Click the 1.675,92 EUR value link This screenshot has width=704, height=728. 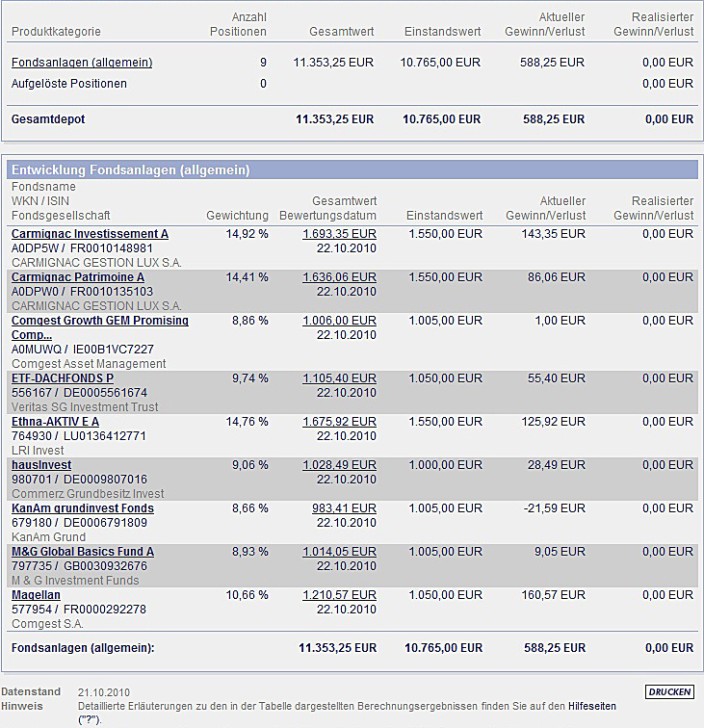tap(339, 422)
